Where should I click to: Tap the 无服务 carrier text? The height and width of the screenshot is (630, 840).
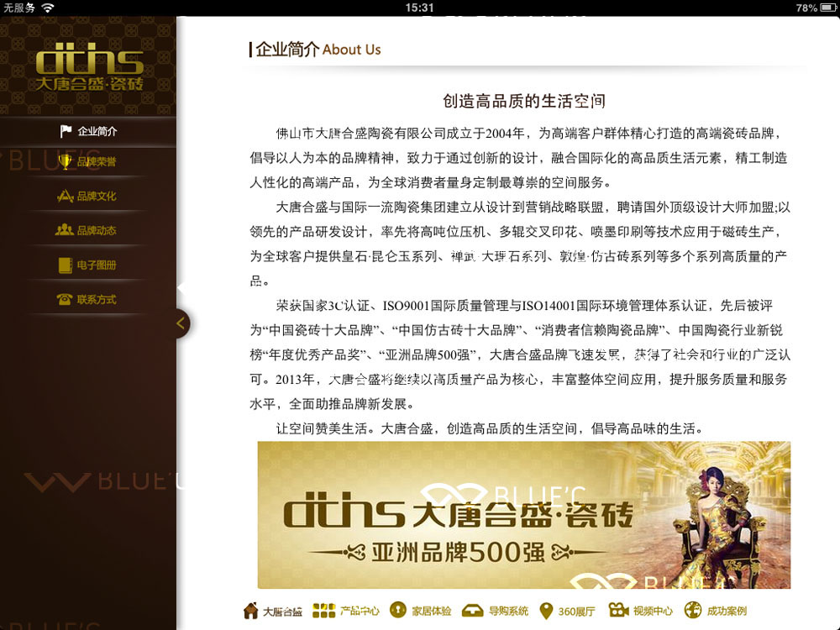(19, 8)
